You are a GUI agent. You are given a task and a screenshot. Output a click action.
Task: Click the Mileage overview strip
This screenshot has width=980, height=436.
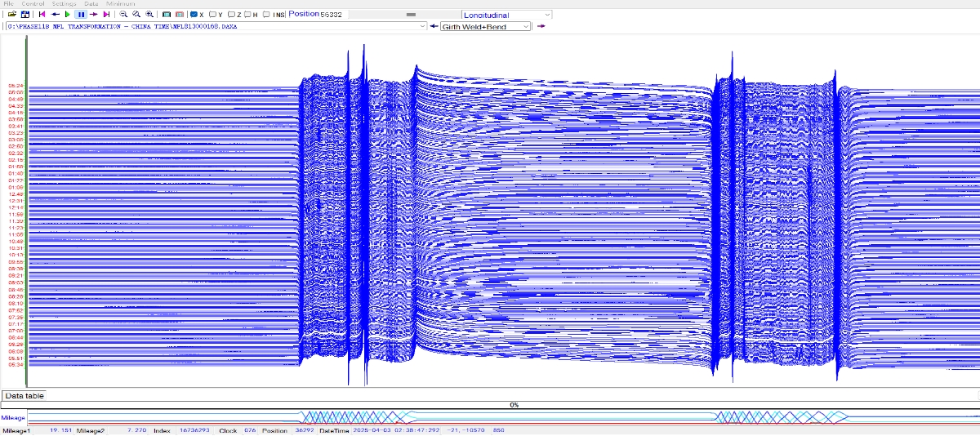click(502, 416)
